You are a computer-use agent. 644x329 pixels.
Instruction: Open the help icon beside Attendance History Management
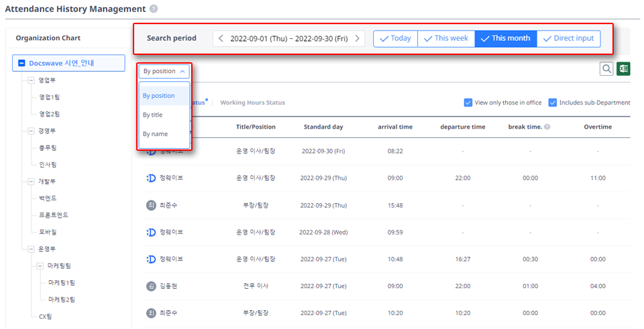point(154,9)
